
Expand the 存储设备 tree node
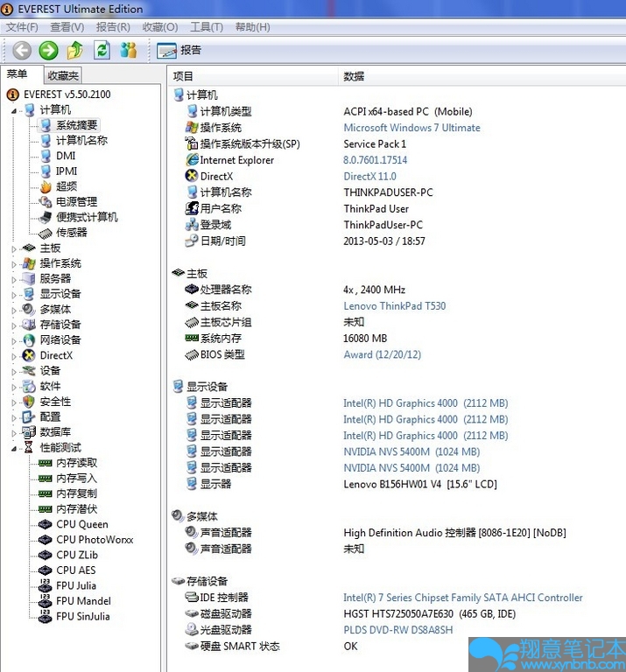[x=14, y=325]
